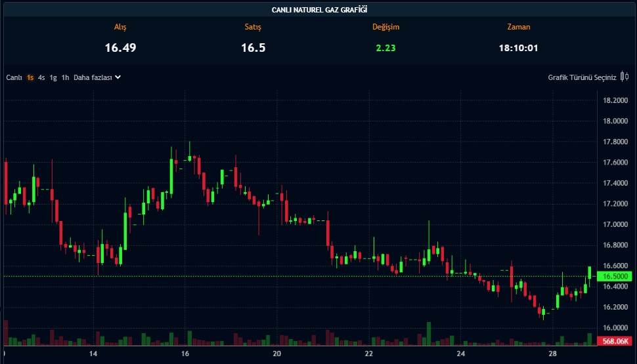Click the Zaman timestamp 18:10:01
637x364 pixels.
click(518, 48)
